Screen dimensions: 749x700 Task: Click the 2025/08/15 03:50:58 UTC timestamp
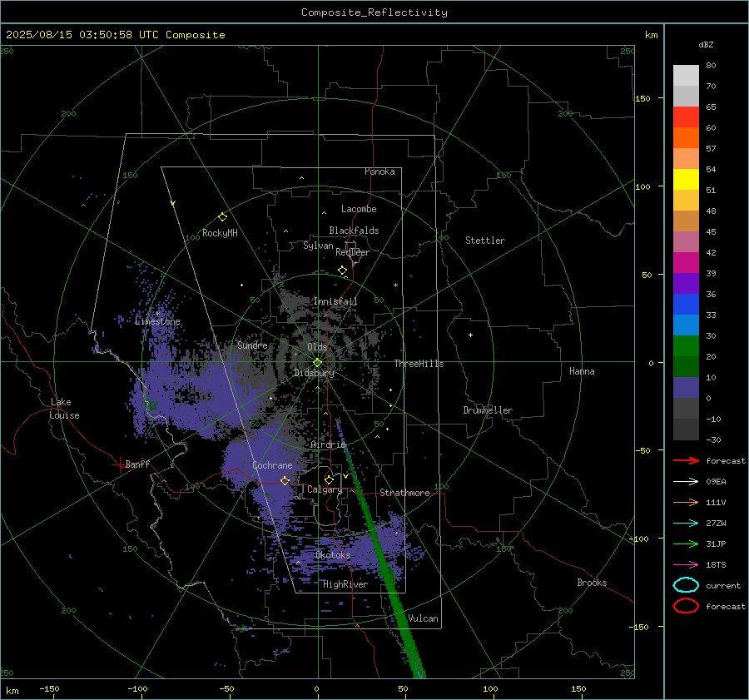point(82,35)
